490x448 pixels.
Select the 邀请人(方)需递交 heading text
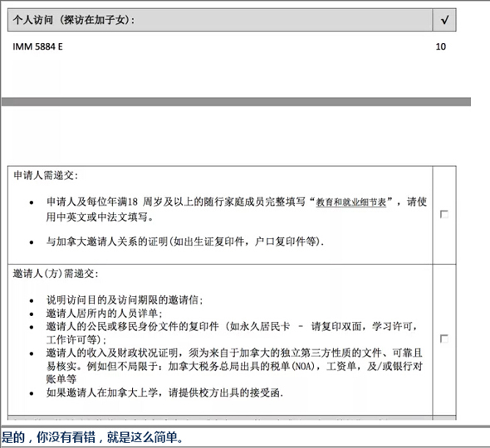coord(56,274)
